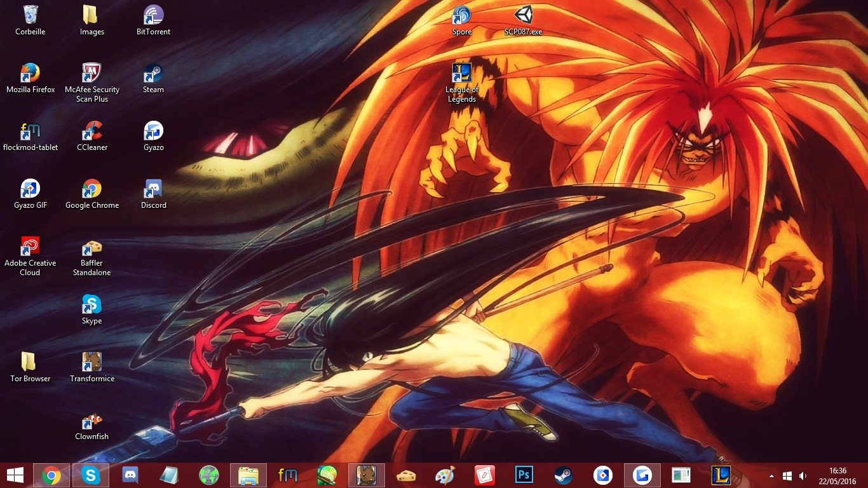868x488 pixels.
Task: Launch the cheese icon app from taskbar
Action: coord(406,475)
